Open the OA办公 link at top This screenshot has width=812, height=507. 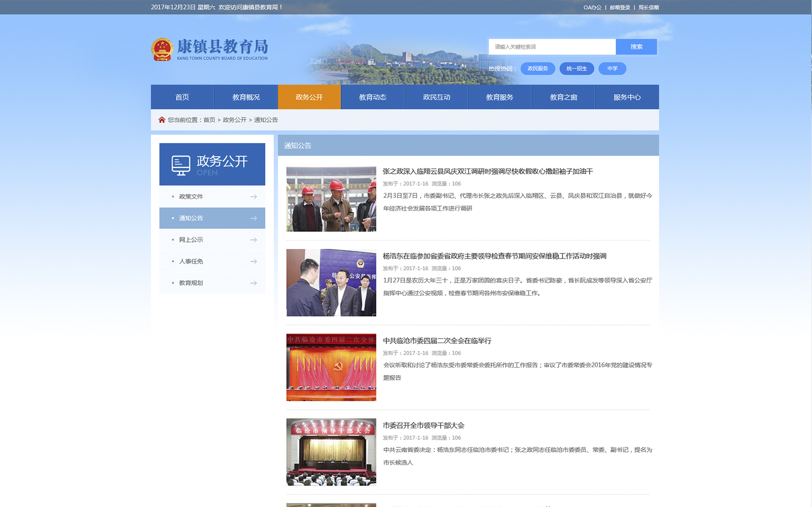coord(592,8)
